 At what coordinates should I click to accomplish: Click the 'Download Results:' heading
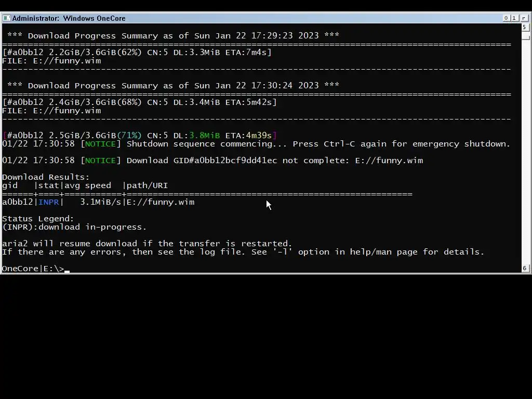46,177
